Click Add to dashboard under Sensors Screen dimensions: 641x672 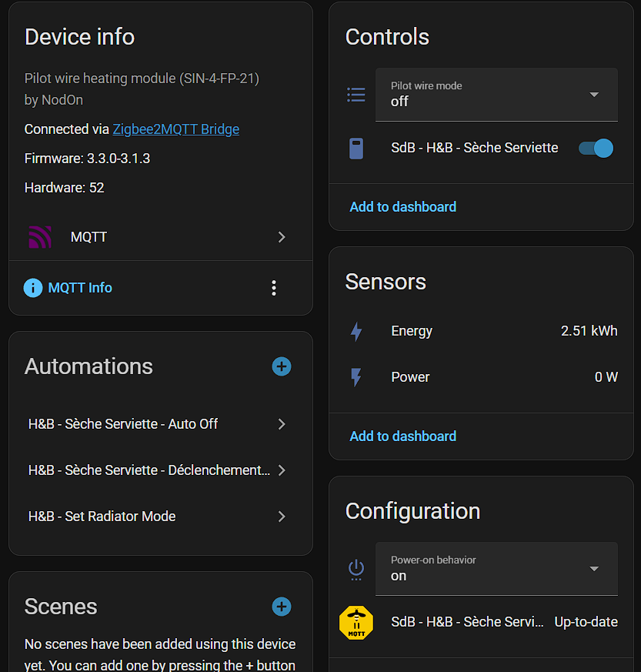tap(402, 436)
